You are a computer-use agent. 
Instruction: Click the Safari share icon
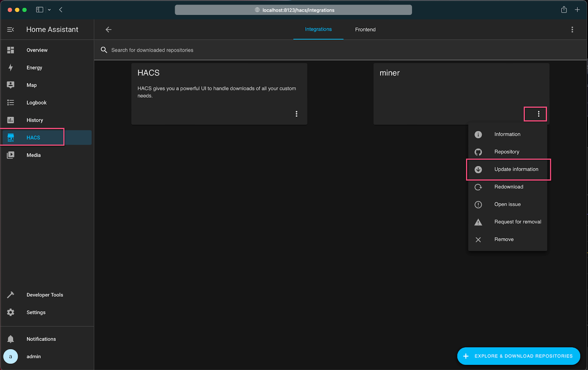564,10
